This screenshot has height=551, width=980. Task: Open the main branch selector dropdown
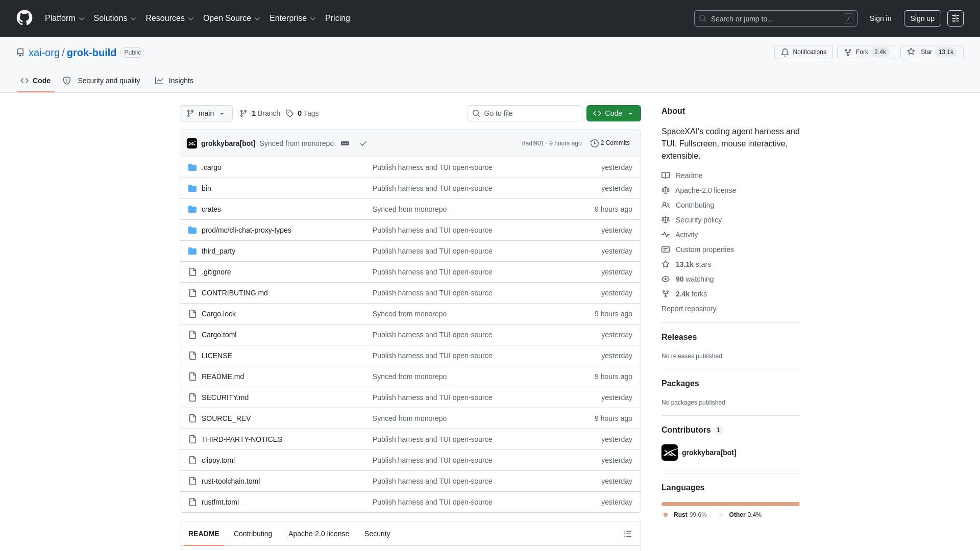pos(206,113)
